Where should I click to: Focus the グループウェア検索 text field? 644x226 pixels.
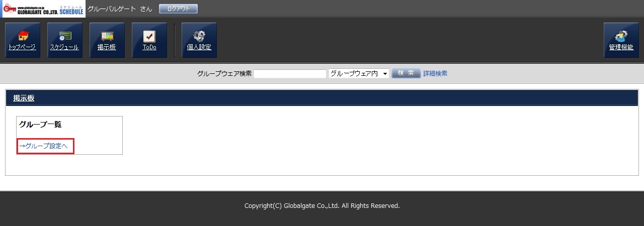pos(290,74)
